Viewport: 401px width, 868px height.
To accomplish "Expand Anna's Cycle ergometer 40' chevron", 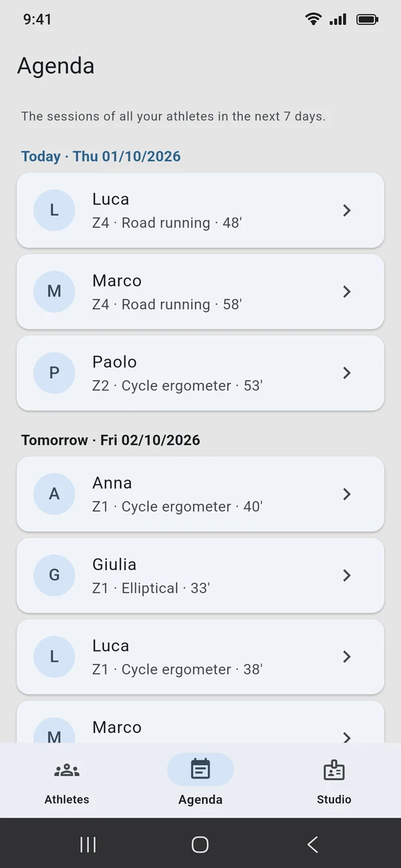I will [x=347, y=494].
